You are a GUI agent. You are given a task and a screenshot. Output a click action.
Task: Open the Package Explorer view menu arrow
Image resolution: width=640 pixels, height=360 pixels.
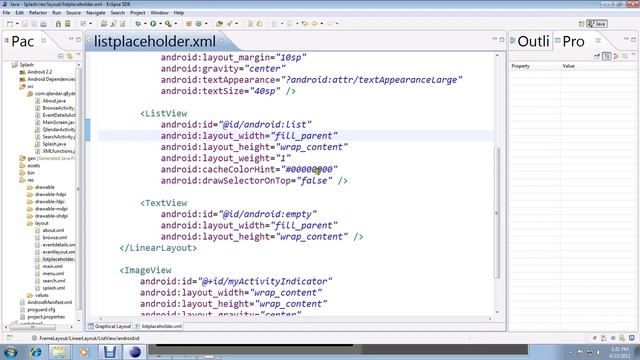pos(78,55)
